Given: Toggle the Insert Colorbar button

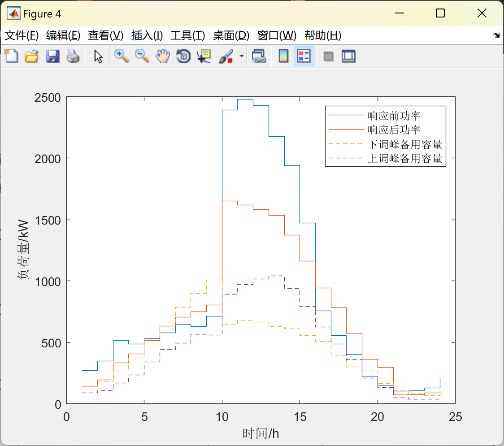Looking at the screenshot, I should 283,56.
